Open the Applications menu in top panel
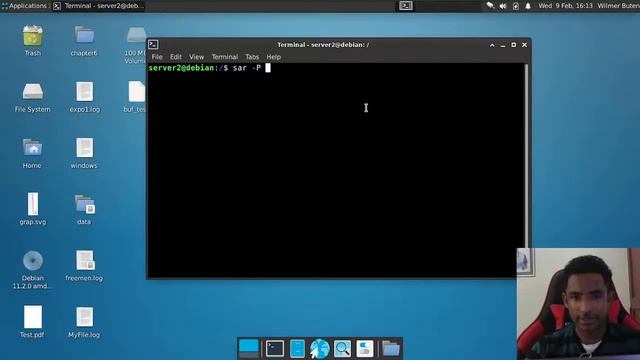This screenshot has height=360, width=640. tap(24, 6)
